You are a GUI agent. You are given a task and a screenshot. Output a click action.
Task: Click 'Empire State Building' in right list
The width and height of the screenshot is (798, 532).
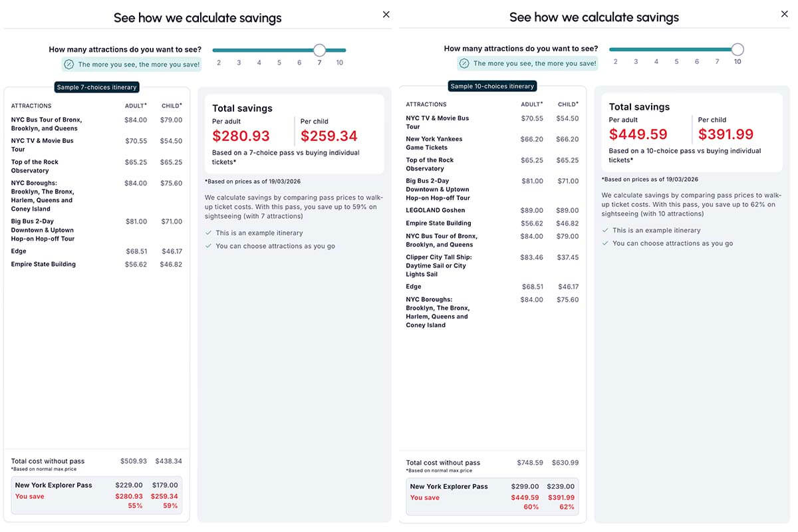pyautogui.click(x=438, y=223)
